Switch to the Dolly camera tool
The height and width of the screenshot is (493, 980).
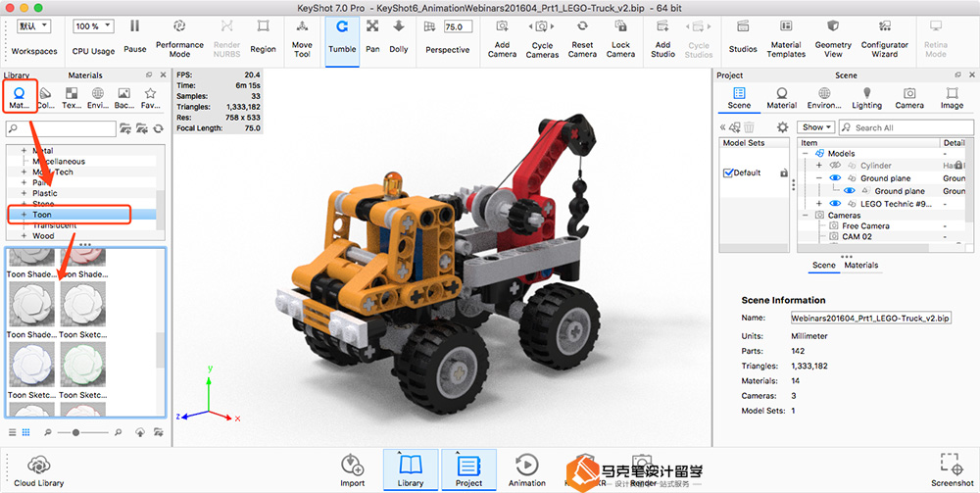[x=398, y=36]
